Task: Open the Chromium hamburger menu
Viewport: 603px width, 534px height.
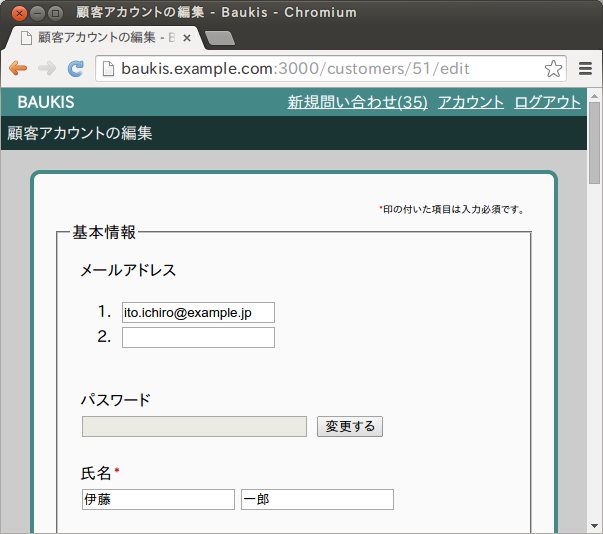Action: point(585,68)
